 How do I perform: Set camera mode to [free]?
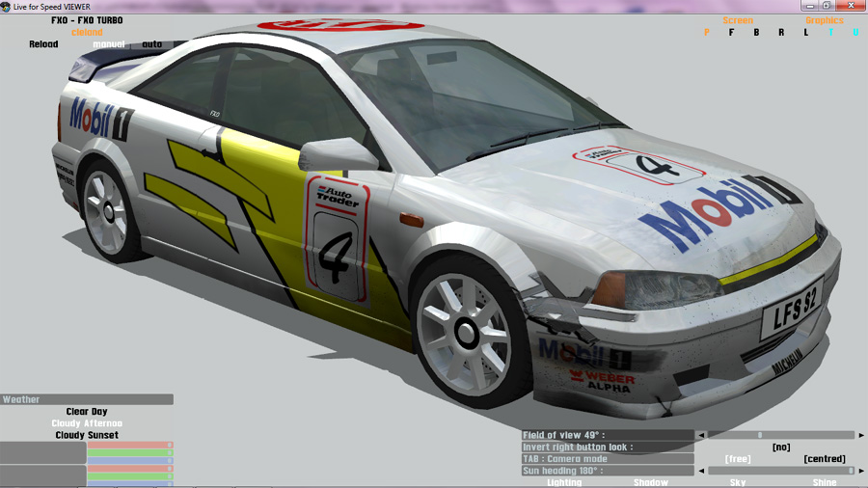pos(738,459)
